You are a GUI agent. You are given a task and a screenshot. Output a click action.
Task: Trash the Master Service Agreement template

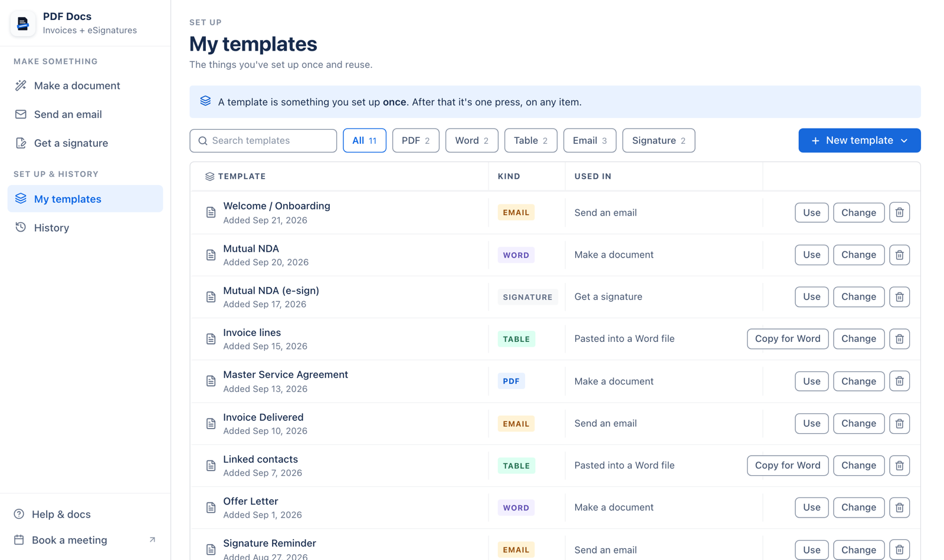coord(899,381)
